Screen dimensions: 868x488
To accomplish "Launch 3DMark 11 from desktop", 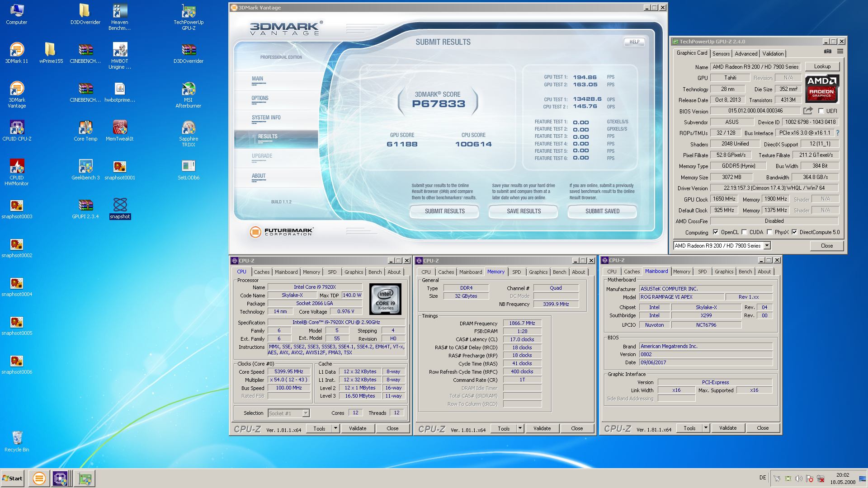I will [x=17, y=53].
